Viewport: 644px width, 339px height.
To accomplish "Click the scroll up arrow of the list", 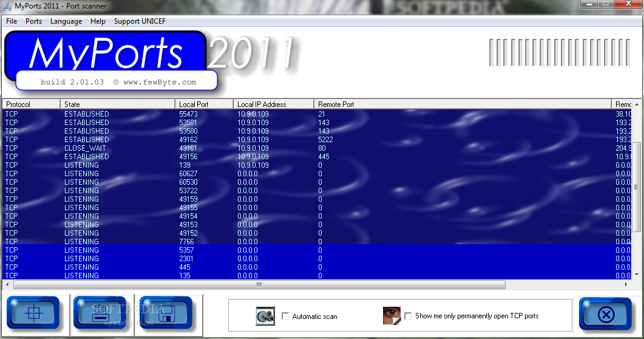I will pos(637,104).
